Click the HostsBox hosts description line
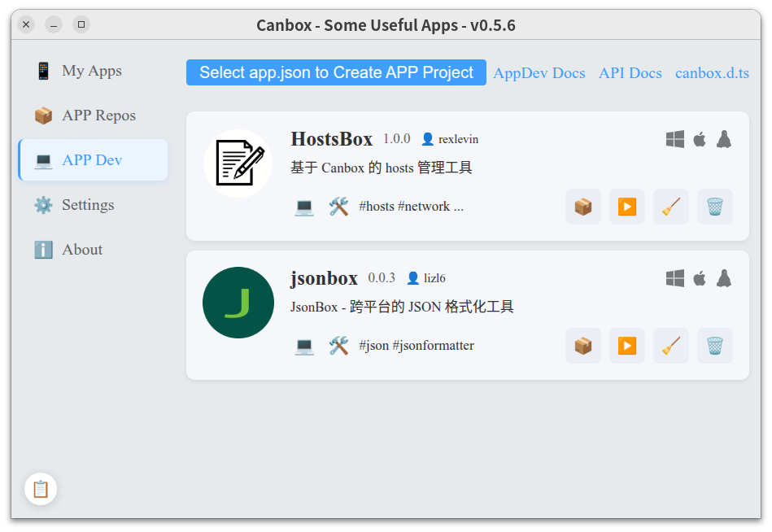Image resolution: width=772 pixels, height=532 pixels. pyautogui.click(x=381, y=168)
